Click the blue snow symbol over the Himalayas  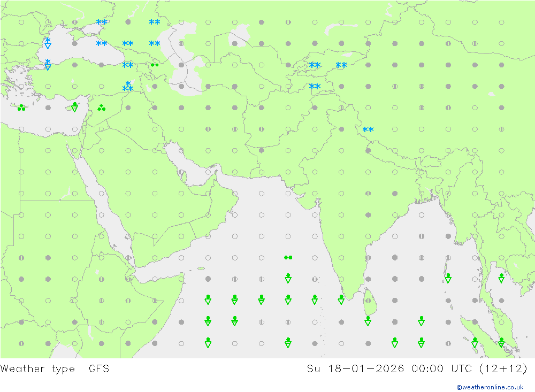click(368, 129)
